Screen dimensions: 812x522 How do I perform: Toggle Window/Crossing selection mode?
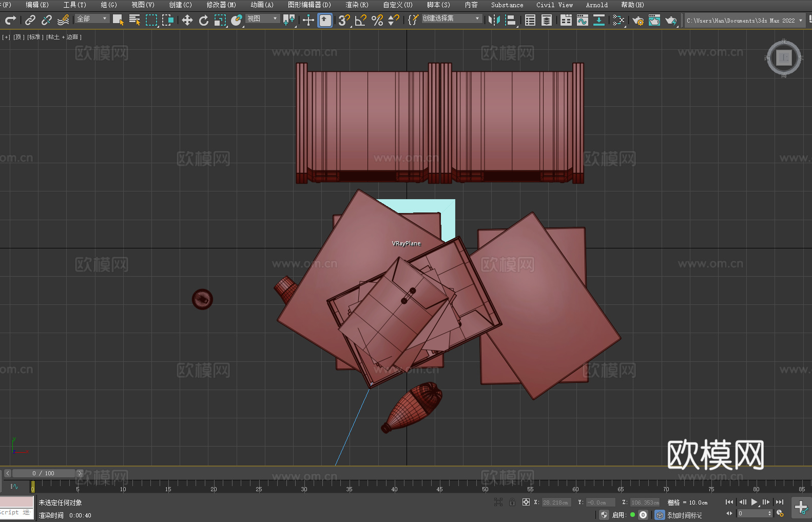tap(168, 20)
